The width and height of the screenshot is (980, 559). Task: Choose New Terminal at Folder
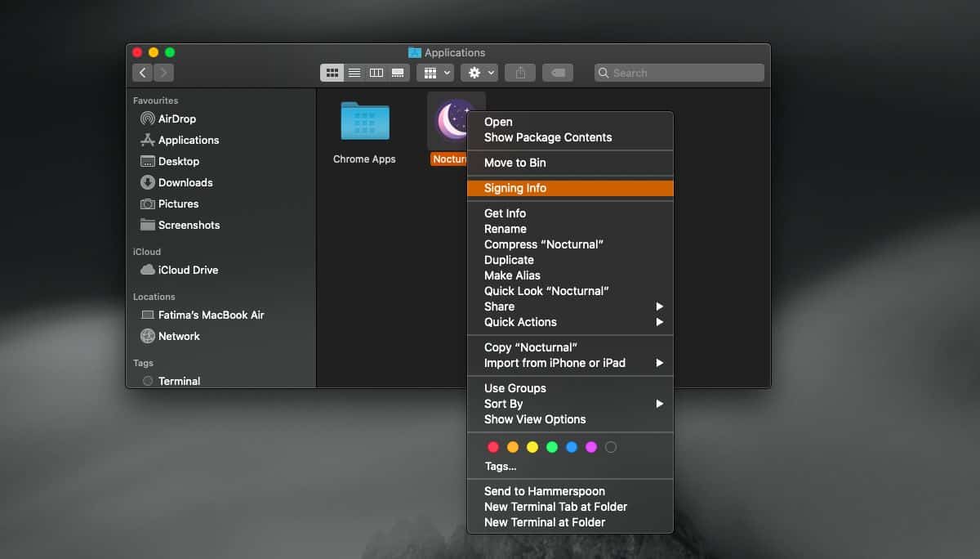point(570,522)
